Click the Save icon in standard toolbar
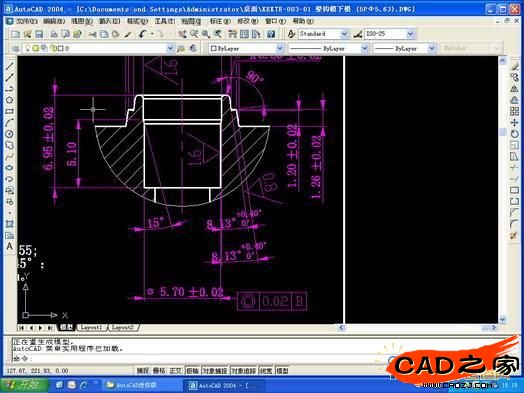 click(x=39, y=34)
